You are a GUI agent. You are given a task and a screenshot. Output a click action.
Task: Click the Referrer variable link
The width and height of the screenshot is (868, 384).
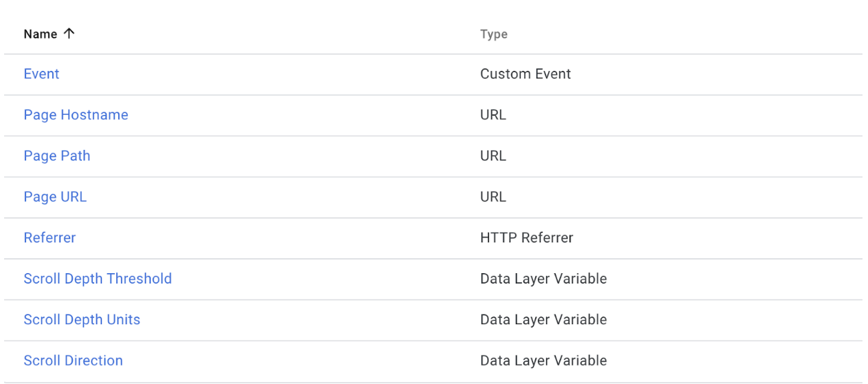[50, 238]
